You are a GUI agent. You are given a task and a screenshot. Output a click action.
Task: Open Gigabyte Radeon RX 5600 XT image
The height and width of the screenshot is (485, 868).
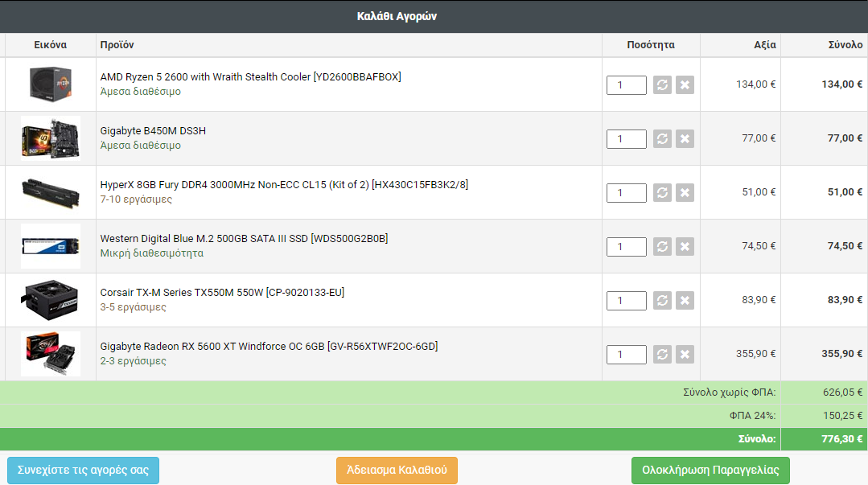pyautogui.click(x=51, y=354)
